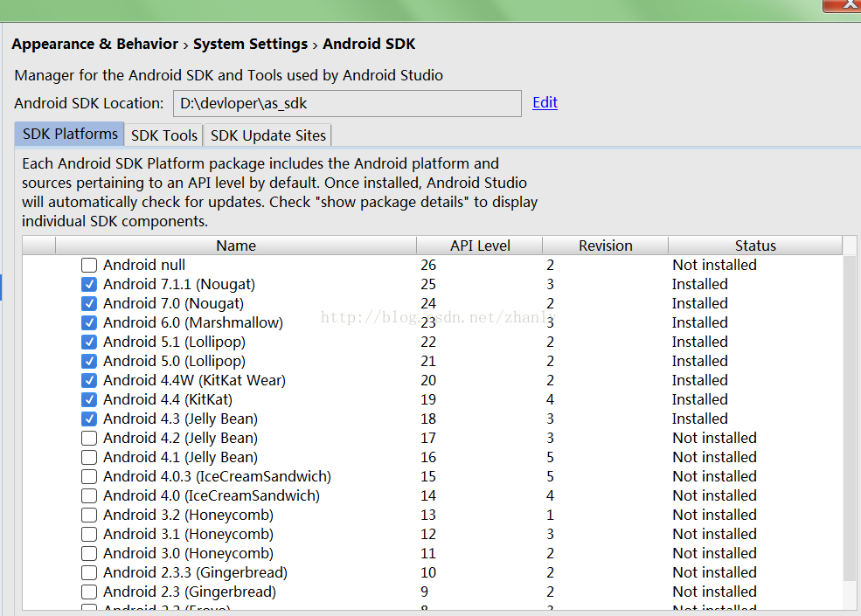Click Not installed status for Android null
The width and height of the screenshot is (861, 616).
714,265
